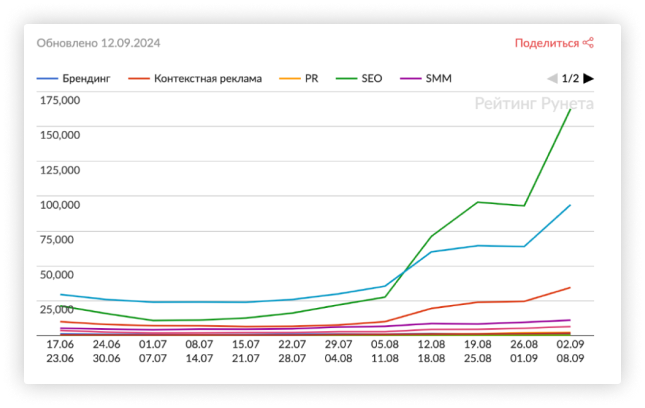Toggle SMM series legend label
This screenshot has width=645, height=408.
pyautogui.click(x=437, y=78)
